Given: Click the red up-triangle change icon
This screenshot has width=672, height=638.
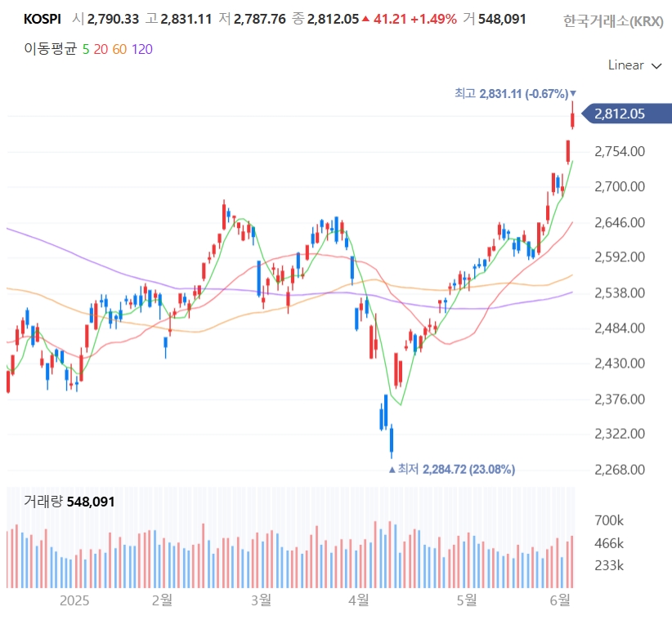Looking at the screenshot, I should tap(365, 19).
